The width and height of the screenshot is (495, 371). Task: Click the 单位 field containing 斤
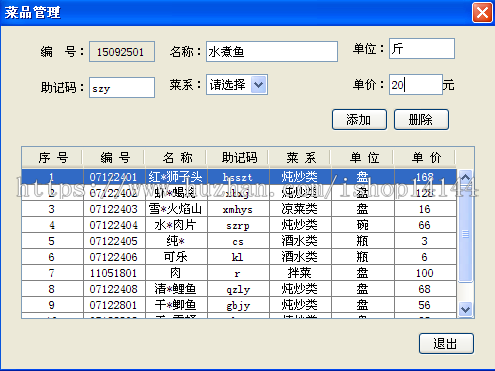click(x=422, y=49)
